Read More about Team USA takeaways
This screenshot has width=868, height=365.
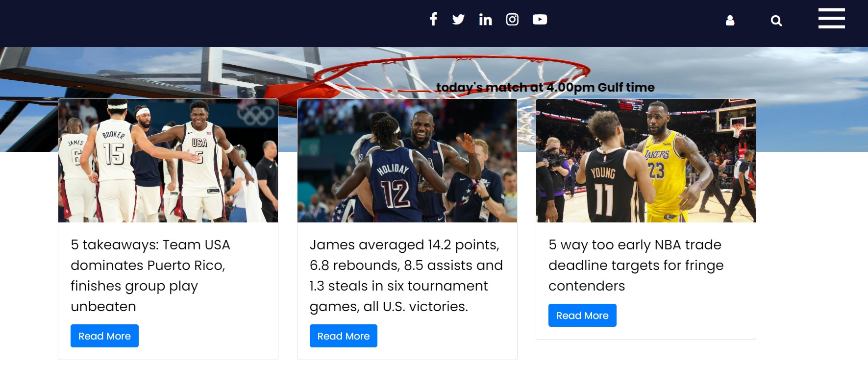tap(104, 336)
